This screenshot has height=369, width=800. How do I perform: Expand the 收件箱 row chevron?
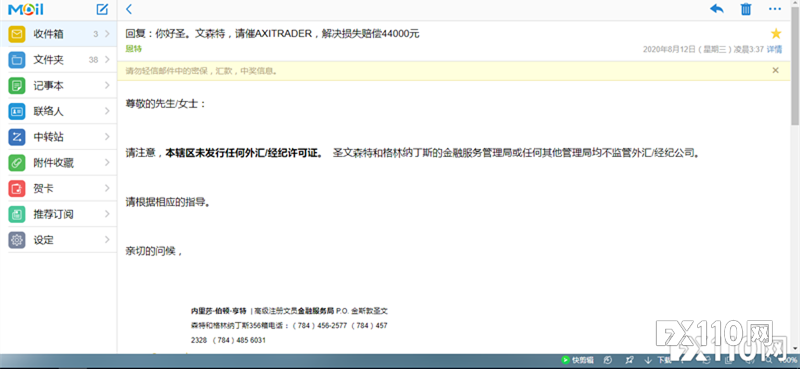click(x=107, y=34)
